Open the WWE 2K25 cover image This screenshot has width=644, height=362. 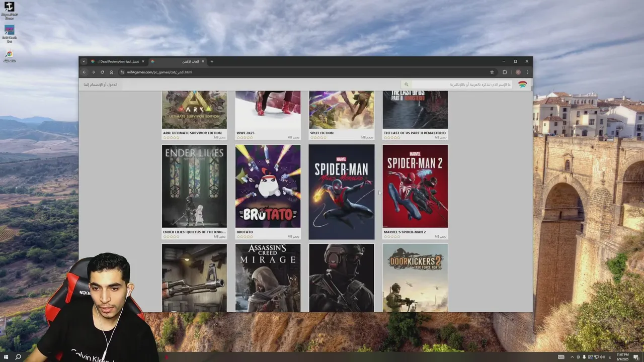tap(268, 110)
